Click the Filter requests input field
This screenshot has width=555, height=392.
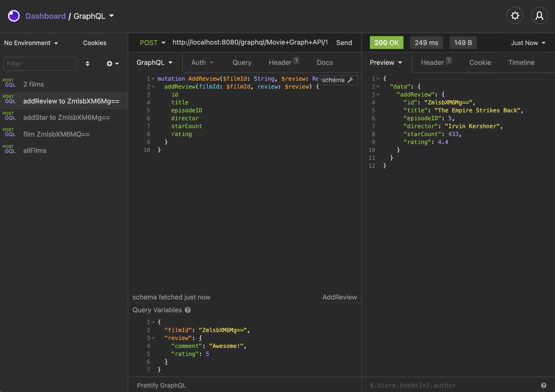(40, 64)
